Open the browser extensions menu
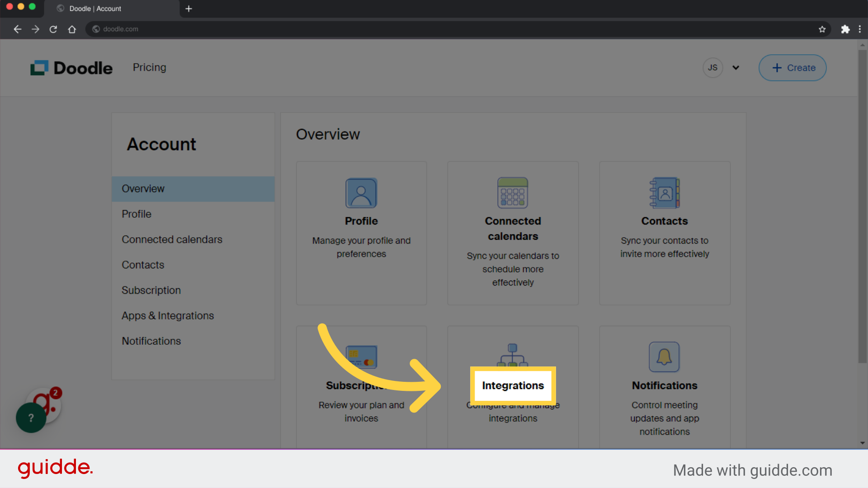Screen dimensions: 868x488 [x=845, y=29]
